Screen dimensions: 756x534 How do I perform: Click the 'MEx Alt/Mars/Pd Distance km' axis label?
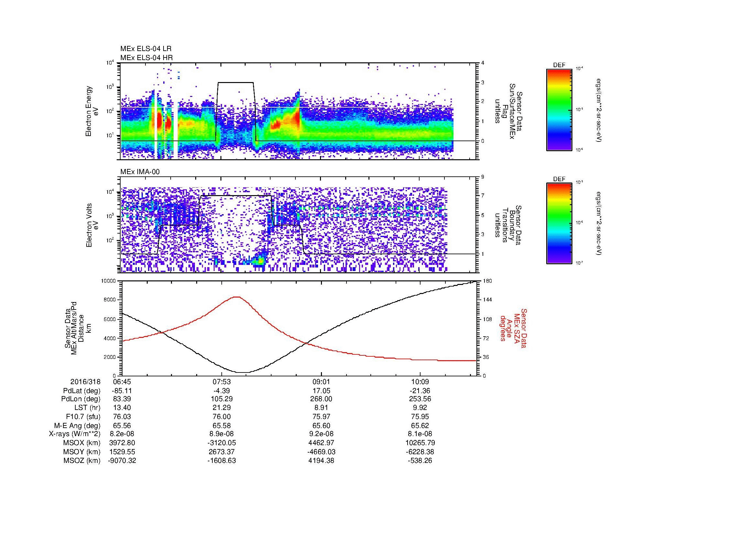click(77, 328)
